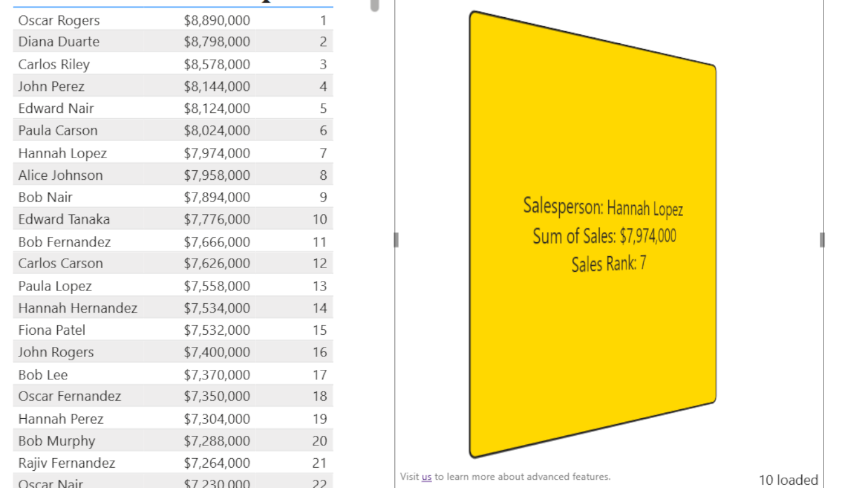
Task: Click the Hannah Lopez row in table
Action: click(173, 153)
